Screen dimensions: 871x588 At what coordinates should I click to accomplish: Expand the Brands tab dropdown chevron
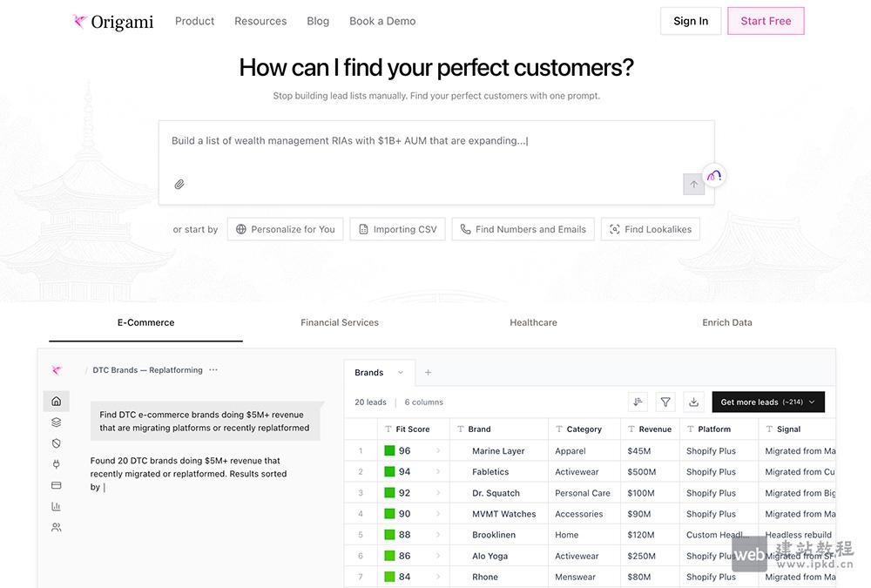click(401, 373)
